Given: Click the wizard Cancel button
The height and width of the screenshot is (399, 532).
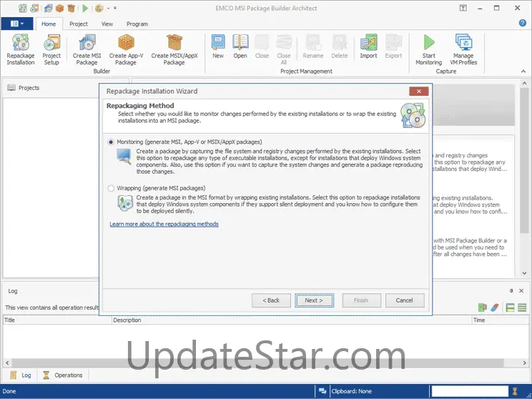Looking at the screenshot, I should pos(405,300).
